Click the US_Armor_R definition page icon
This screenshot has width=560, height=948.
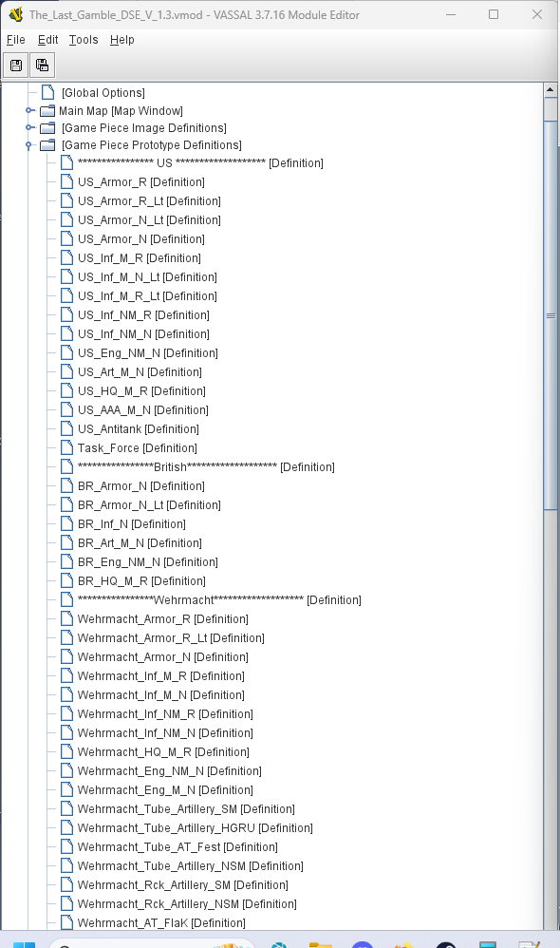67,181
